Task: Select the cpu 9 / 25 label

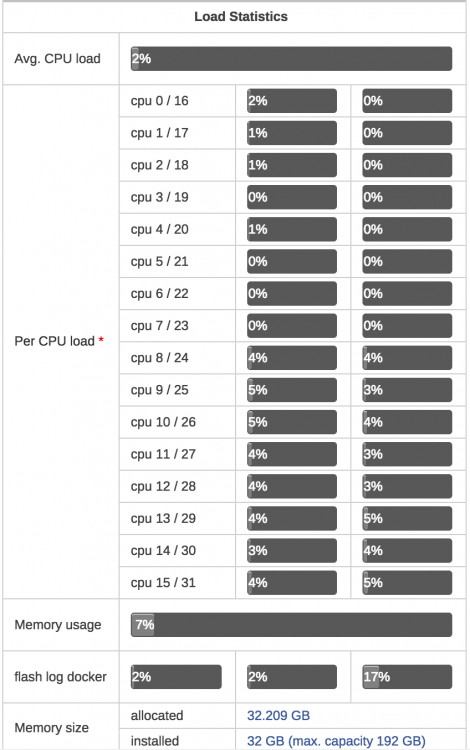Action: (160, 390)
